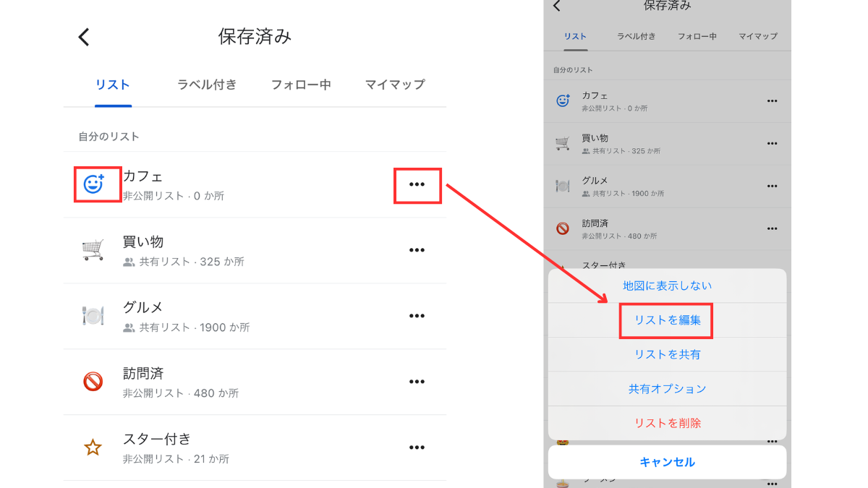Tap the 訪問済 prohibited sign icon in left panel
This screenshot has height=488, width=868.
(x=93, y=381)
